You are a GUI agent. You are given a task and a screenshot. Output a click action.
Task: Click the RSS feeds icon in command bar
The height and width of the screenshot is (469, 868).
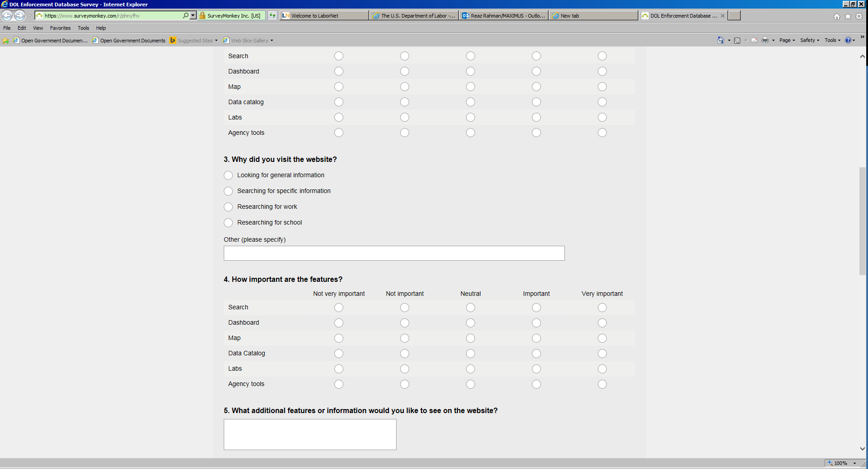[x=737, y=40]
